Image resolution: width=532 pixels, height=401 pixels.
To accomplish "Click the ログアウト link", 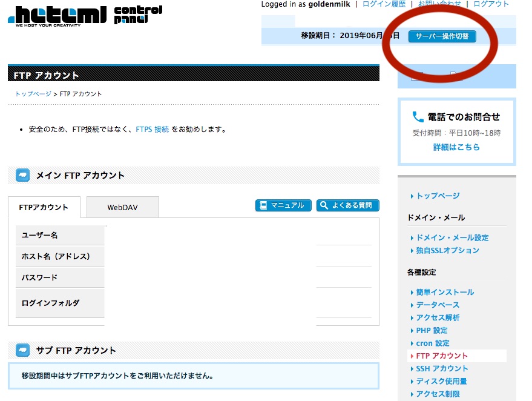I will click(x=491, y=4).
